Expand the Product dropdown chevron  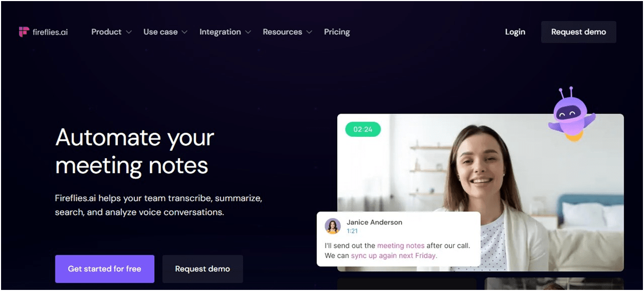pyautogui.click(x=129, y=33)
